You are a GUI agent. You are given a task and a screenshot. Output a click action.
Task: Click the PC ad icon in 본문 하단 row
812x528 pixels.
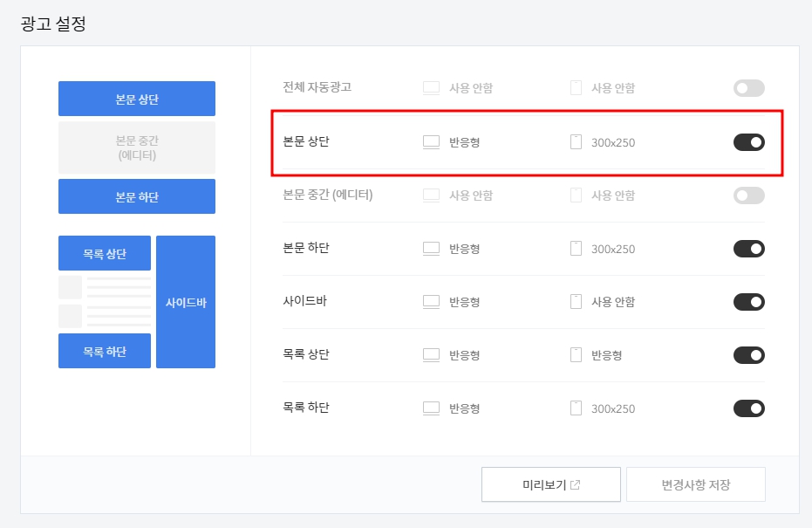coord(431,248)
